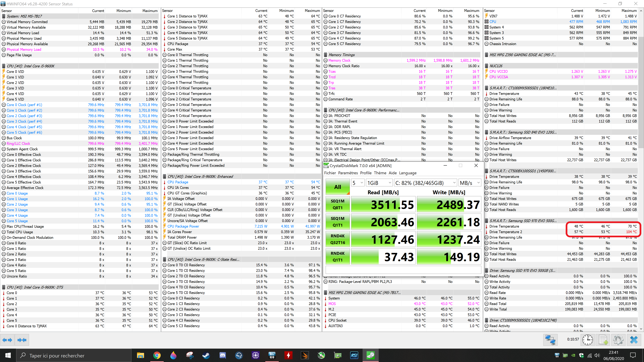Open the MB/s unit dropdown
644x362 pixels.
point(470,183)
